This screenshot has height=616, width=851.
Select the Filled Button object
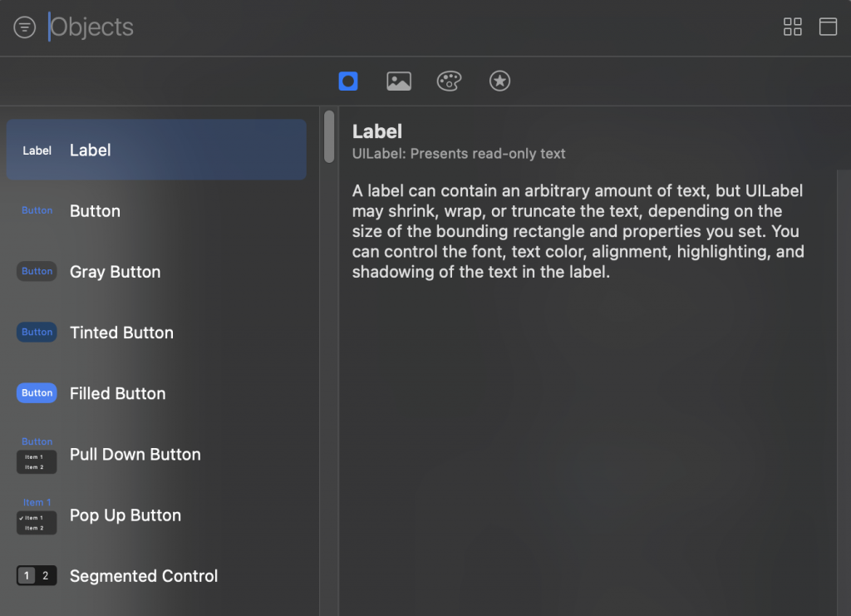pos(156,393)
